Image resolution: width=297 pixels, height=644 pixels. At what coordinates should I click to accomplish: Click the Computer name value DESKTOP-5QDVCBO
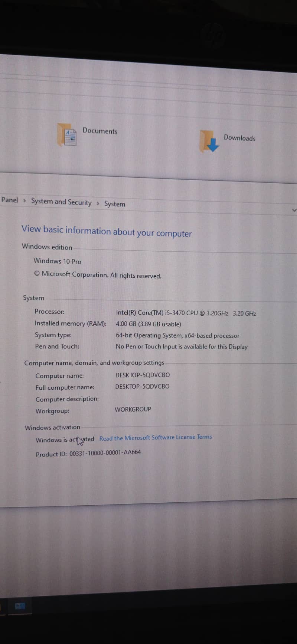coord(143,375)
